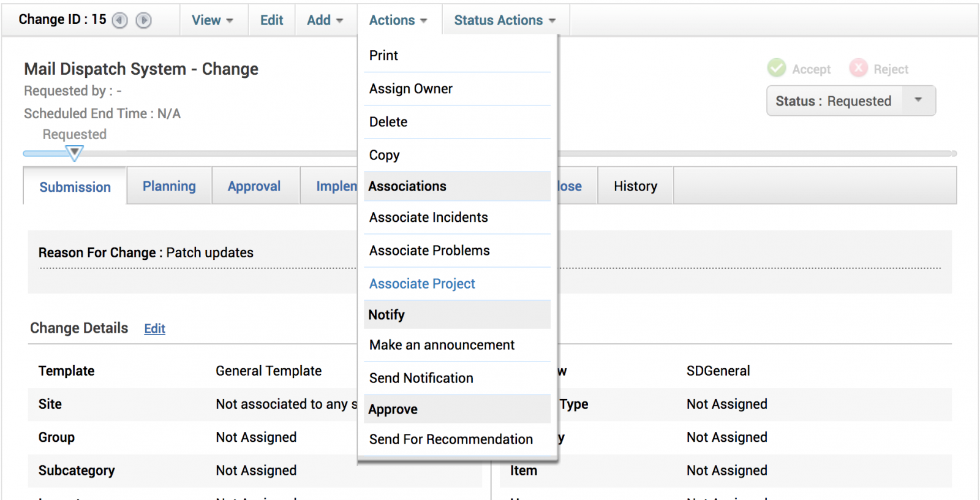The image size is (980, 500).
Task: Click the Accept button label
Action: (812, 69)
